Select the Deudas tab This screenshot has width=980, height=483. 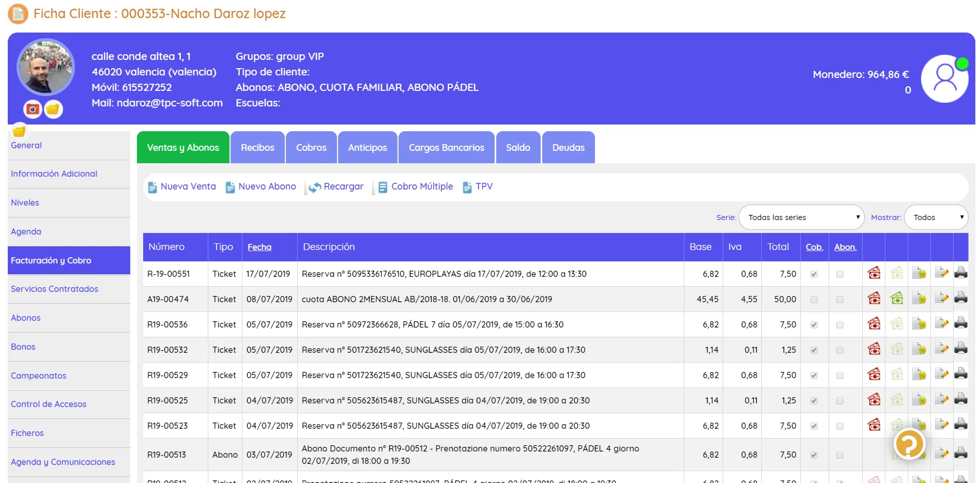(x=568, y=148)
